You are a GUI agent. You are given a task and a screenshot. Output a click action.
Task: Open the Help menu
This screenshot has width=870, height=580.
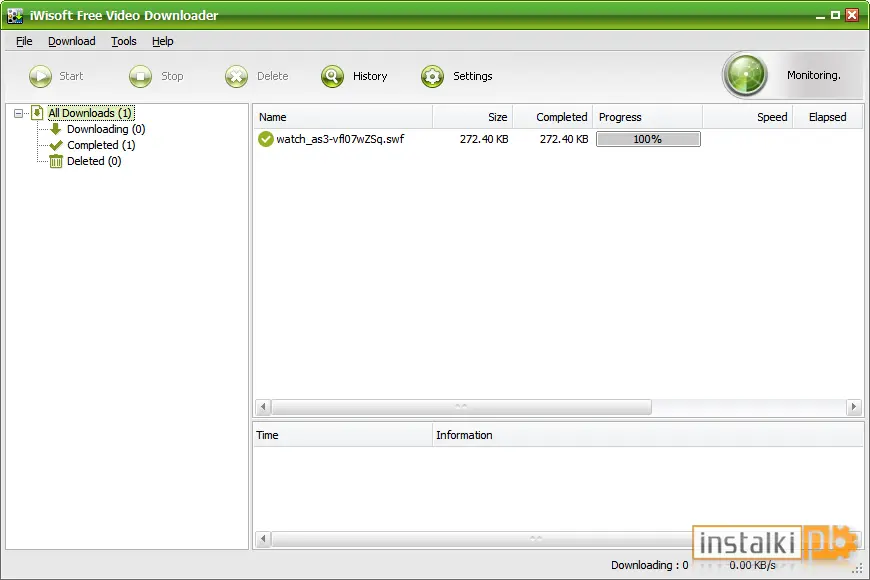click(163, 41)
